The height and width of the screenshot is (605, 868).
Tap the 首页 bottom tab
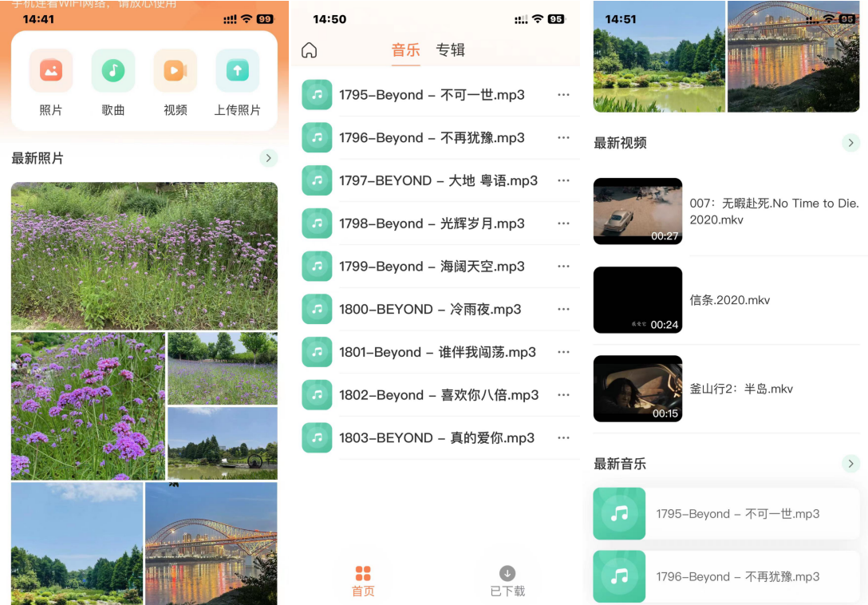tap(363, 581)
